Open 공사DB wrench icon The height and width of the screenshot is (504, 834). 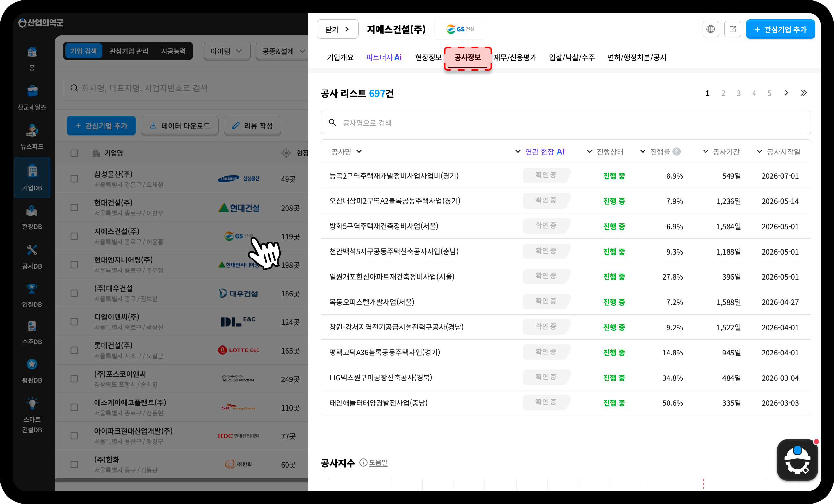pos(32,250)
